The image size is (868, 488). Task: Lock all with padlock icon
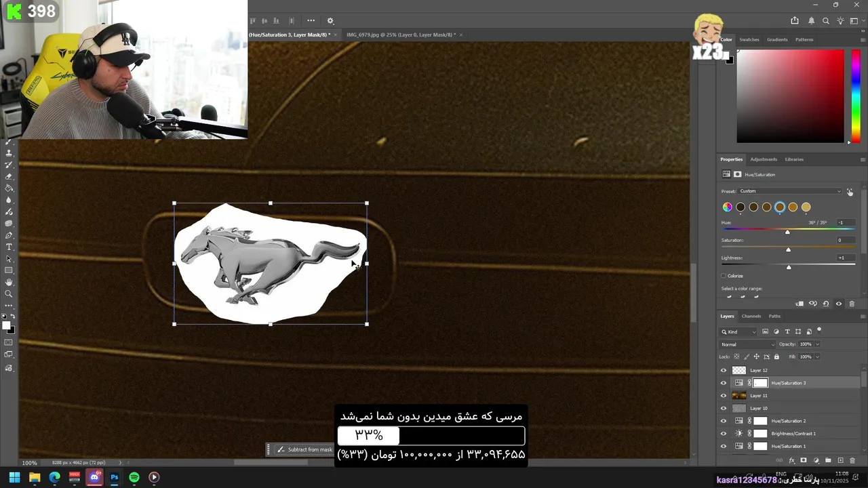776,357
